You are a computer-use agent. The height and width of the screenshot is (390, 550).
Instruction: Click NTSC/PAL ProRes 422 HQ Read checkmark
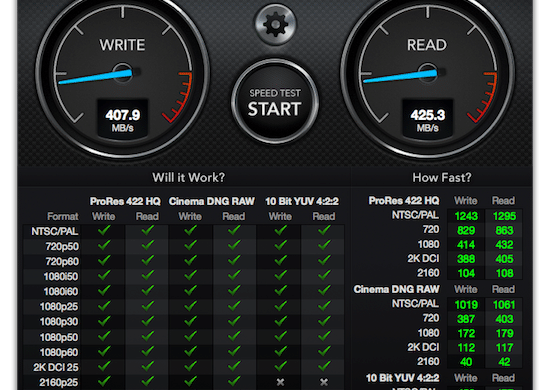147,231
